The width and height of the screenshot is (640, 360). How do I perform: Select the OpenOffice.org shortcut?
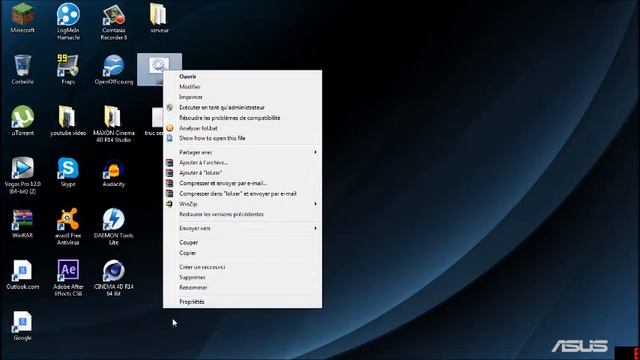point(114,69)
